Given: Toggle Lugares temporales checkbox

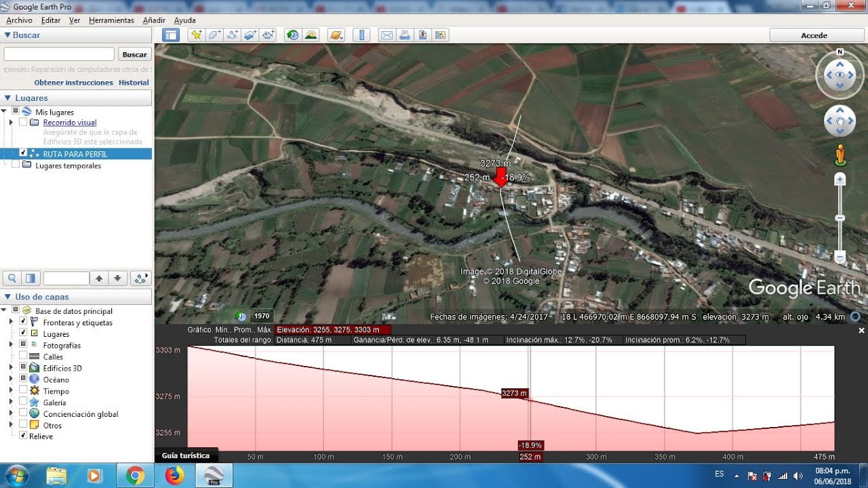Looking at the screenshot, I should point(16,165).
